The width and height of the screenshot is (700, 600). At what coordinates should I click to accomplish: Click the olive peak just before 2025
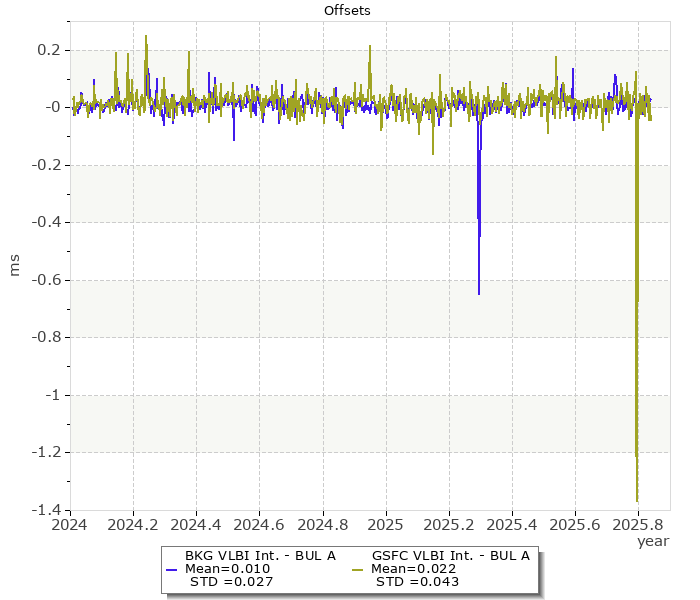(370, 46)
